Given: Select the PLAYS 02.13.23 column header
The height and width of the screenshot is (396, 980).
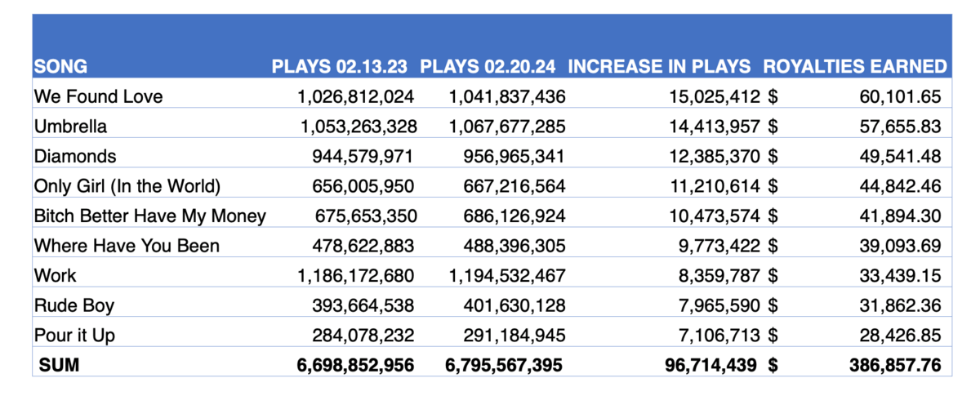Looking at the screenshot, I should coord(342,67).
